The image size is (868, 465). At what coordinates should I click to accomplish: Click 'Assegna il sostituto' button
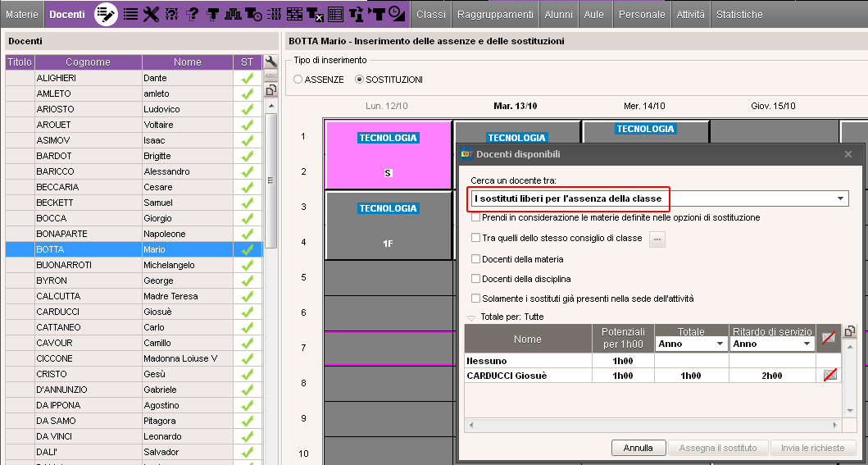(719, 448)
